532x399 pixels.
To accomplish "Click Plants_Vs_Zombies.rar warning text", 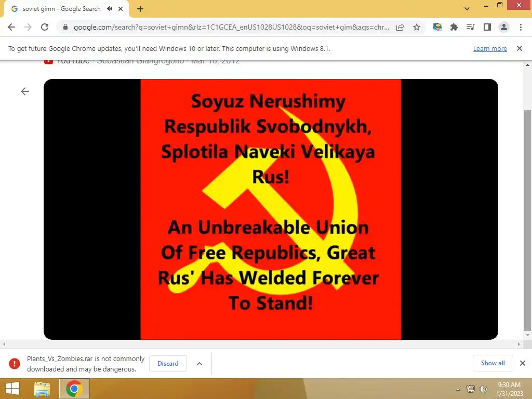I will click(x=86, y=364).
